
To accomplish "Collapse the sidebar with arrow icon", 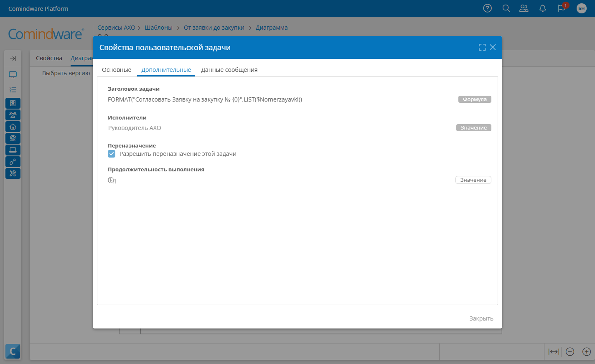I will coord(13,59).
